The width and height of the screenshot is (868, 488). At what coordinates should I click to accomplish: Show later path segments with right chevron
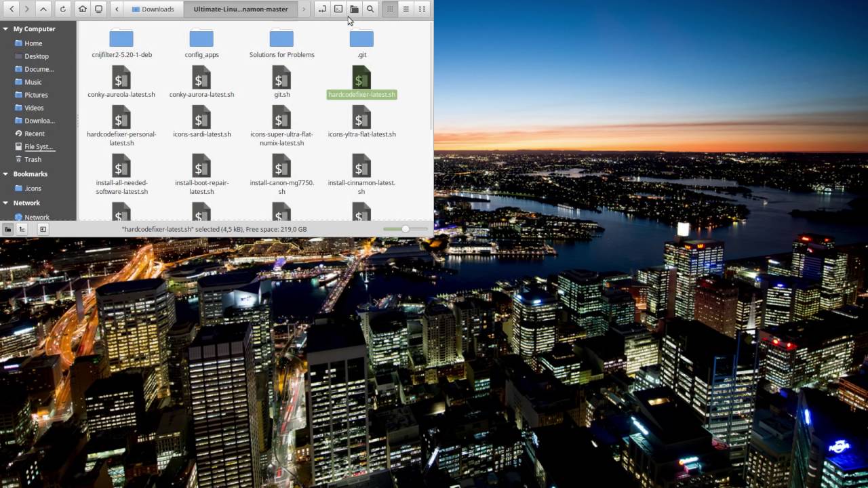click(304, 9)
